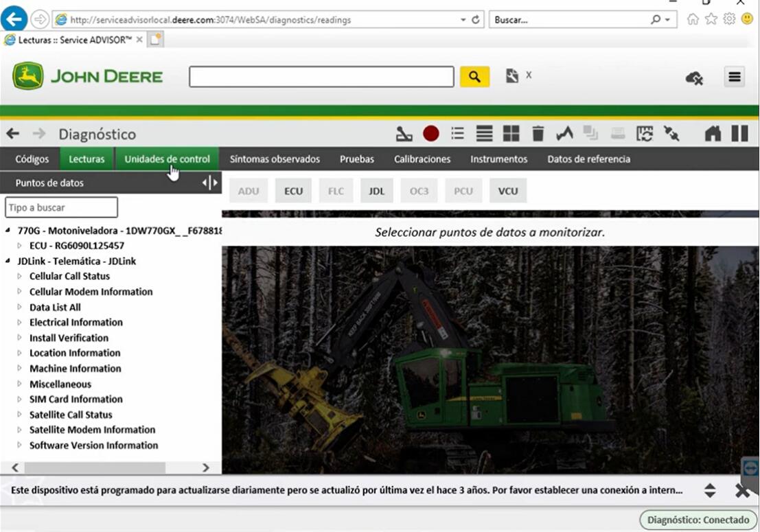Open Datos de referencia tab
The width and height of the screenshot is (760, 532).
[589, 159]
